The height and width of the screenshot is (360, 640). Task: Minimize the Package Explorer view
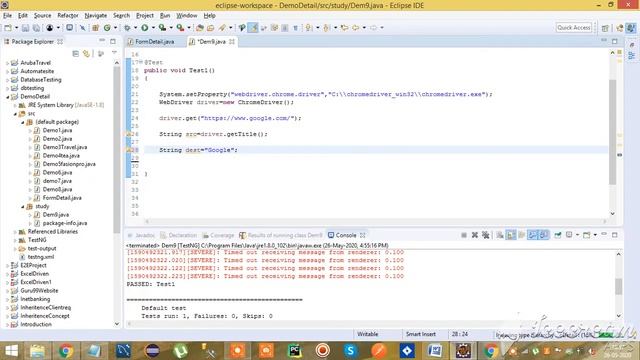coord(102,41)
